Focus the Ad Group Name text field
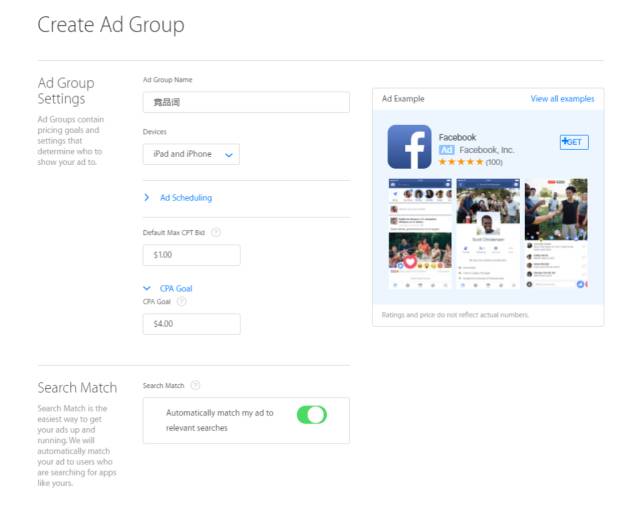The image size is (640, 508). pos(246,102)
